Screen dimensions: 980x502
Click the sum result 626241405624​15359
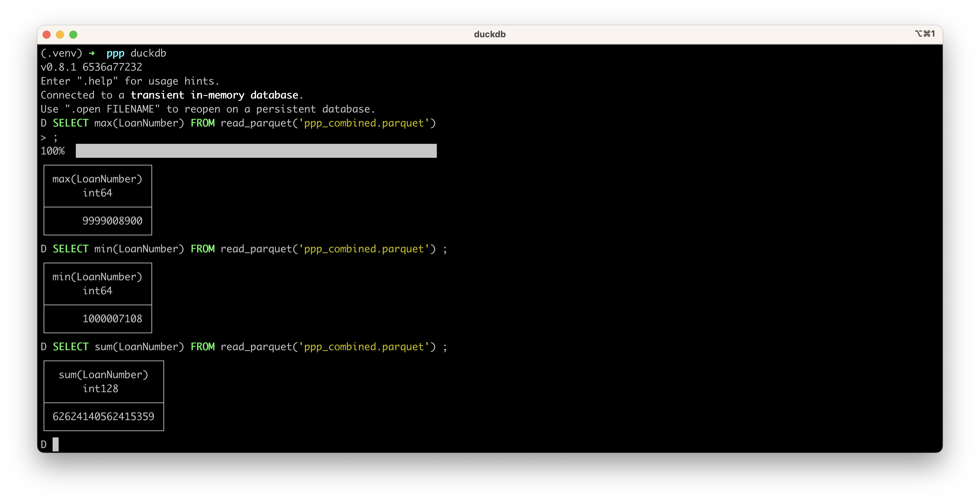(x=103, y=416)
